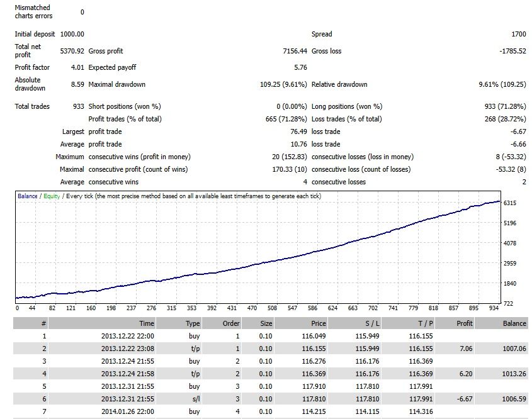Click the Profit column header
The width and height of the screenshot is (532, 419).
[455, 323]
